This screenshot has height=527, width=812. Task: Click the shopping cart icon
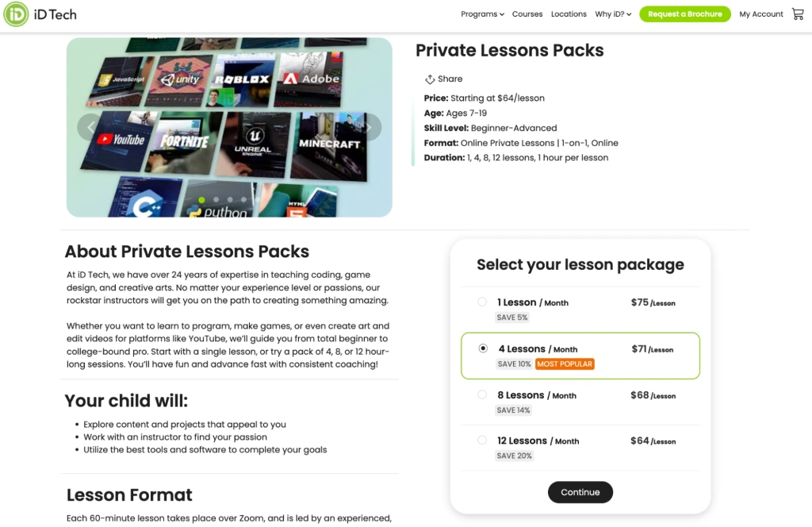pos(798,13)
